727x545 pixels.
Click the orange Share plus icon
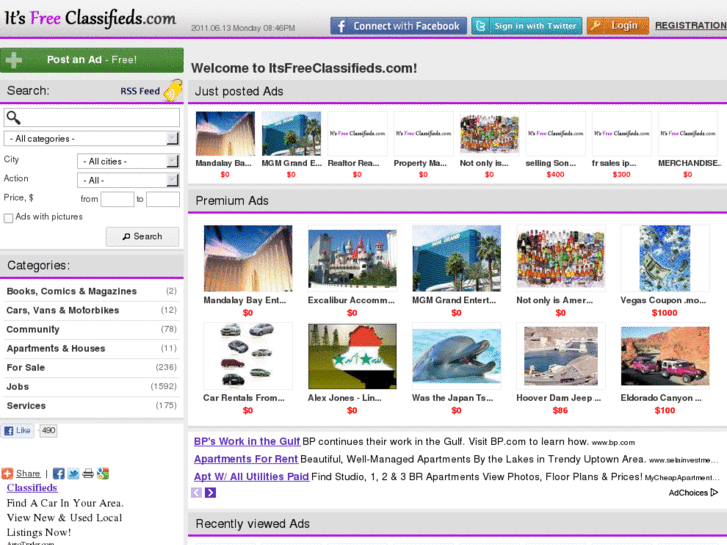7,474
